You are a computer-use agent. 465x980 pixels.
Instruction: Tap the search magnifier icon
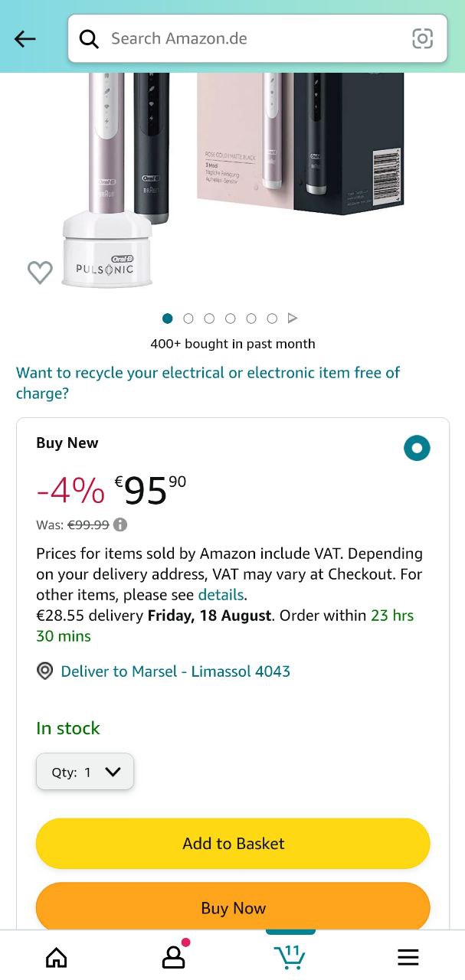89,39
